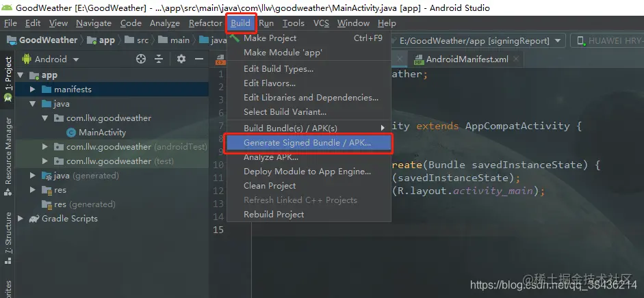Expand the manifests folder arrow
The height and width of the screenshot is (298, 644).
pos(32,90)
